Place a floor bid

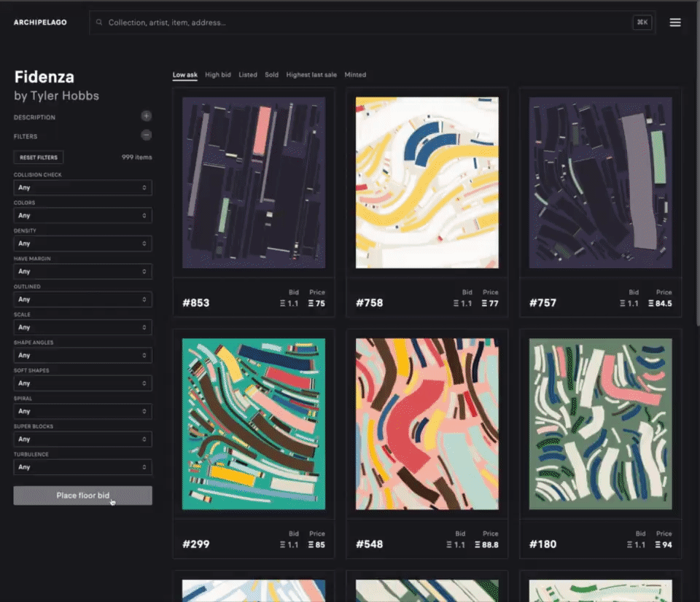pyautogui.click(x=82, y=496)
